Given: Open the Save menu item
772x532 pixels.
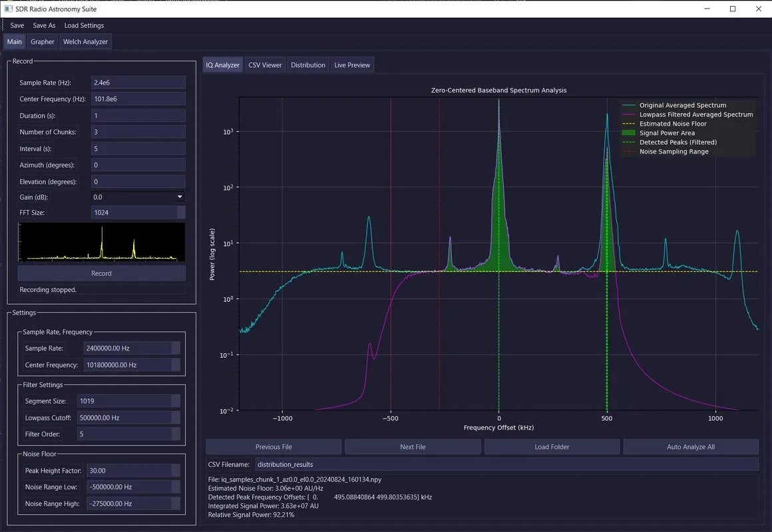Looking at the screenshot, I should [x=17, y=25].
